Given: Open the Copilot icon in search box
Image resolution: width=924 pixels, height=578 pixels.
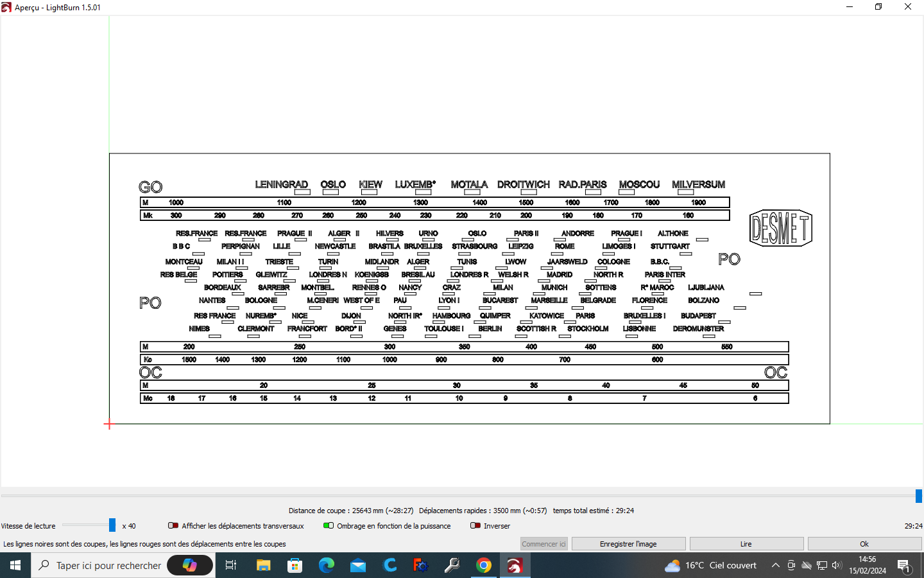Looking at the screenshot, I should click(190, 565).
